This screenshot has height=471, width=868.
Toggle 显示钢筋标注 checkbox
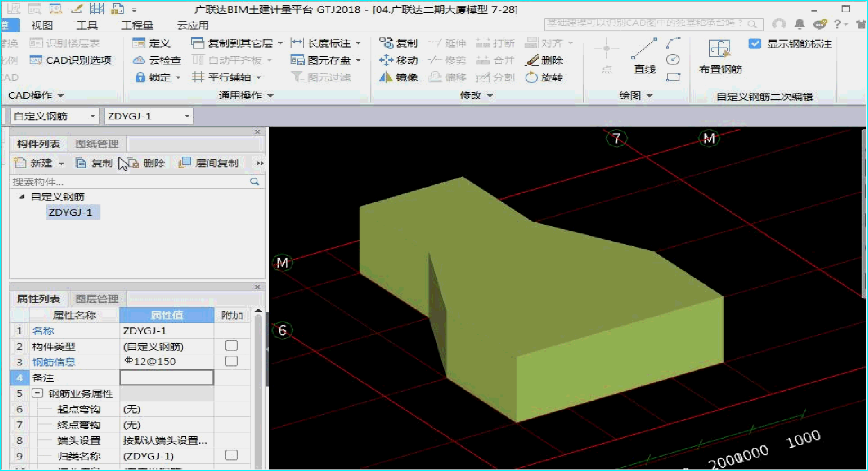click(755, 44)
